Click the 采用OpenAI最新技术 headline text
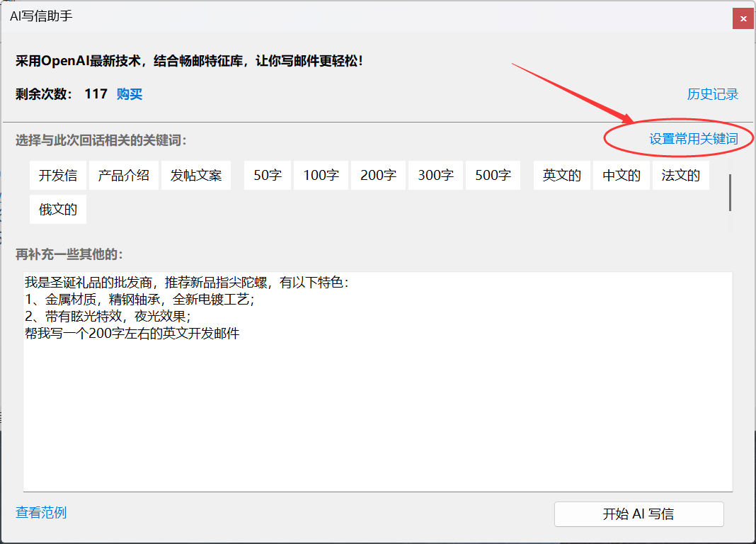Screen dimensions: 756x544 pos(189,61)
